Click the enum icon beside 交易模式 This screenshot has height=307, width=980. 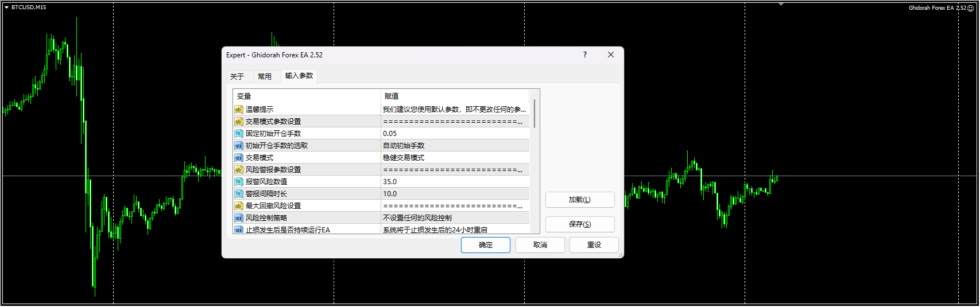[x=238, y=158]
